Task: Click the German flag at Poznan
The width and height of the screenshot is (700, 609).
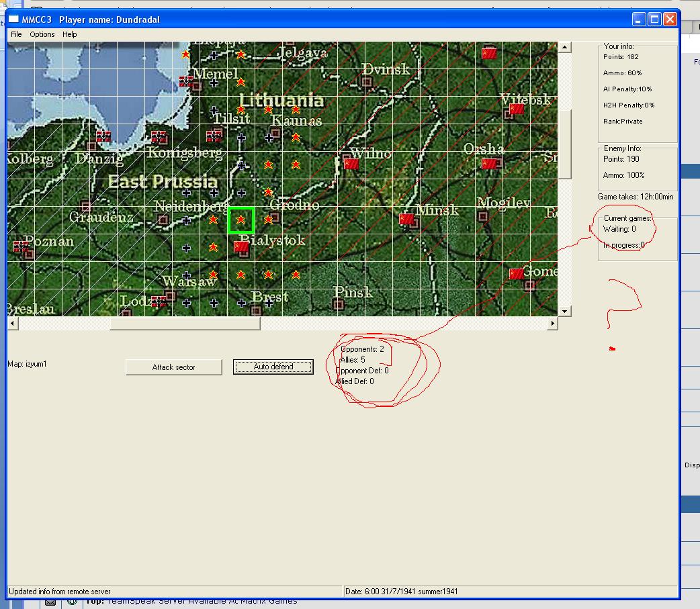Action: [21, 246]
